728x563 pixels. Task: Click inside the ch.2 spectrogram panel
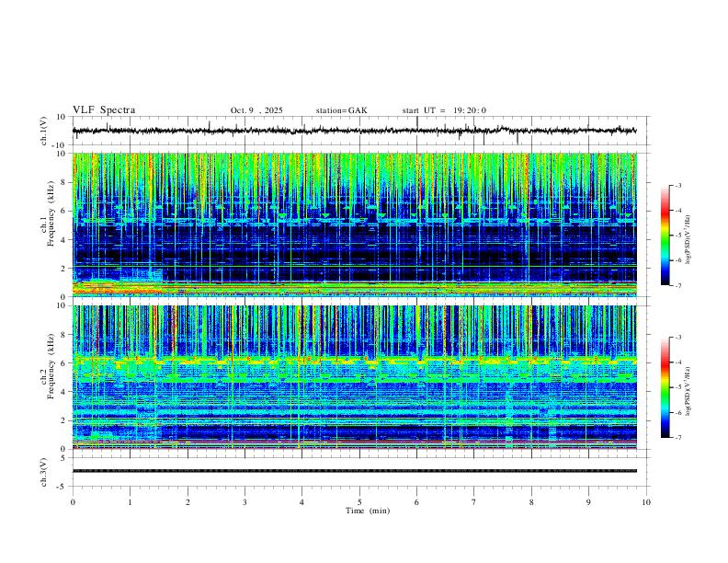pos(355,377)
